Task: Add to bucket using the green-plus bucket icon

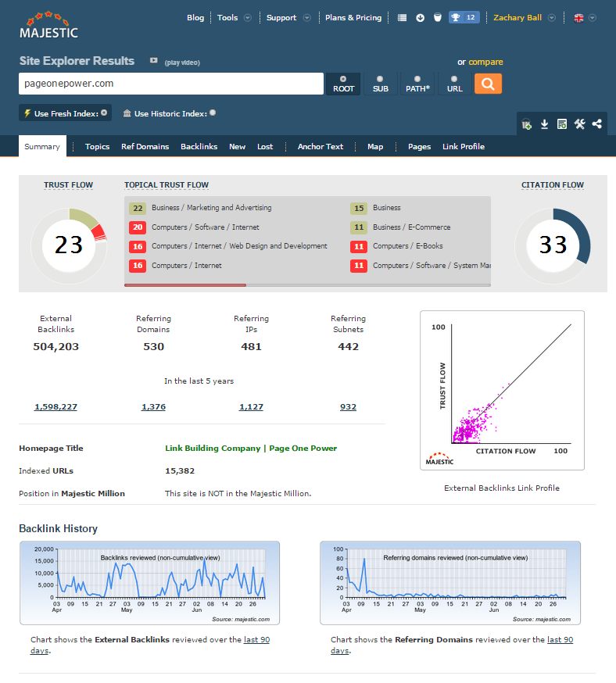Action: [x=527, y=124]
